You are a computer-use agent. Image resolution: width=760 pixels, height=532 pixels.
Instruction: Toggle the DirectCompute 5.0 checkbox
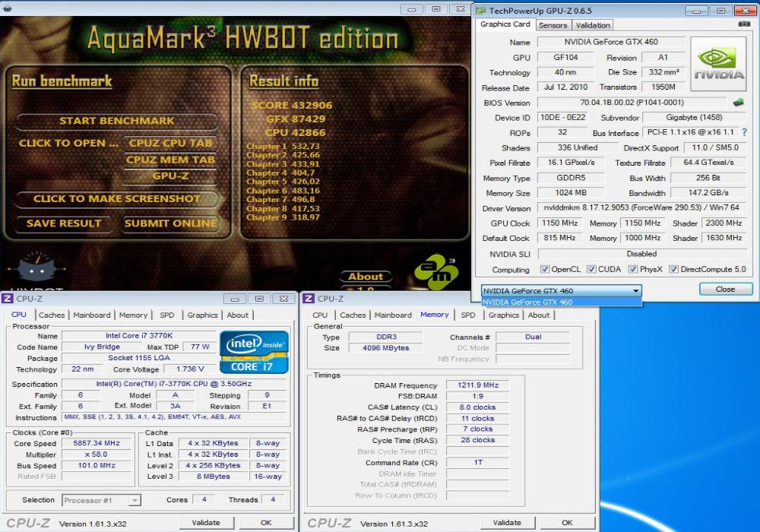tap(673, 269)
